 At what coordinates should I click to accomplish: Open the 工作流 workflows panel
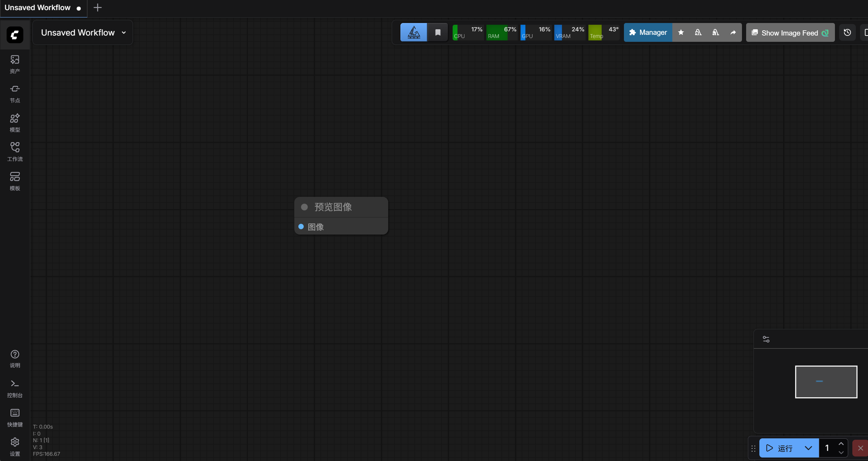(x=15, y=152)
